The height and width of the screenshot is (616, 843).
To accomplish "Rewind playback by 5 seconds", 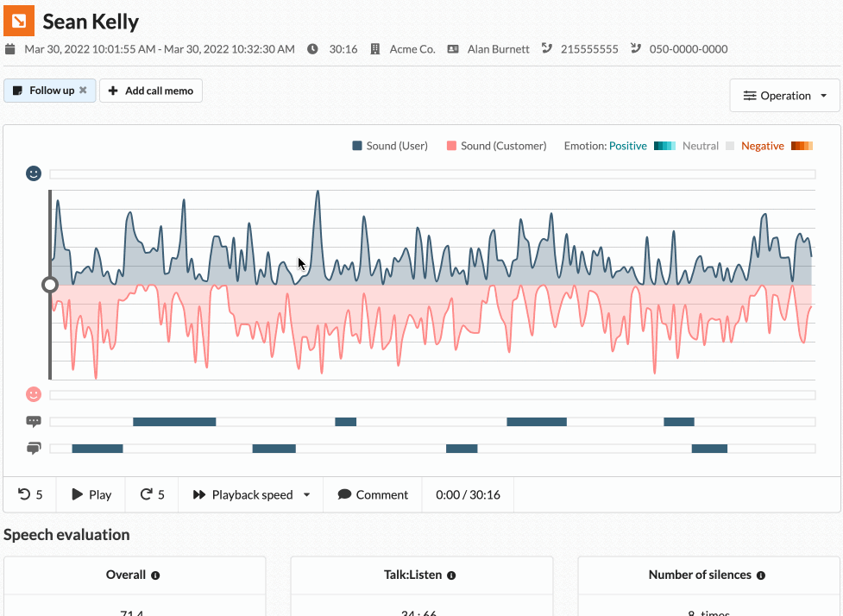I will pyautogui.click(x=30, y=494).
